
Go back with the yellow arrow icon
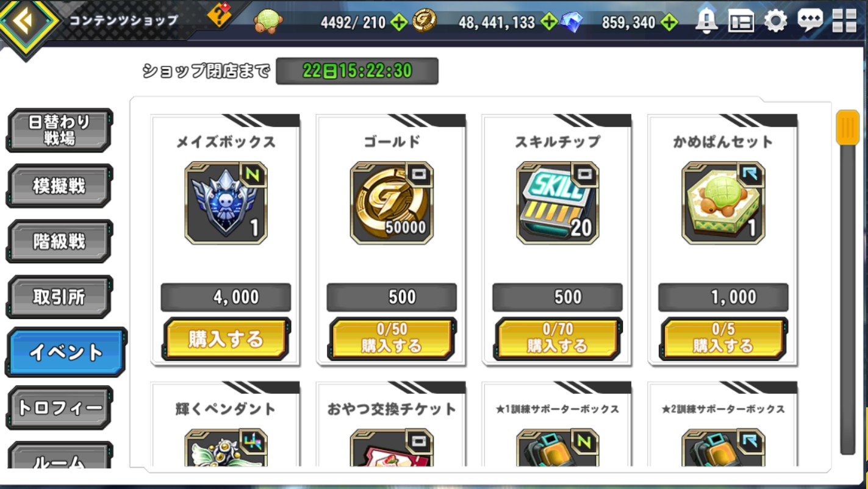coord(26,23)
